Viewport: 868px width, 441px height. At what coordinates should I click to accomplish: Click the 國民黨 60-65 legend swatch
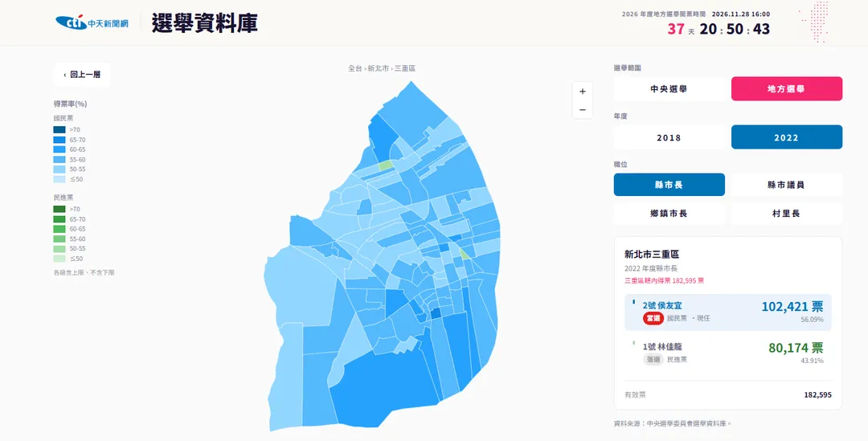point(59,149)
